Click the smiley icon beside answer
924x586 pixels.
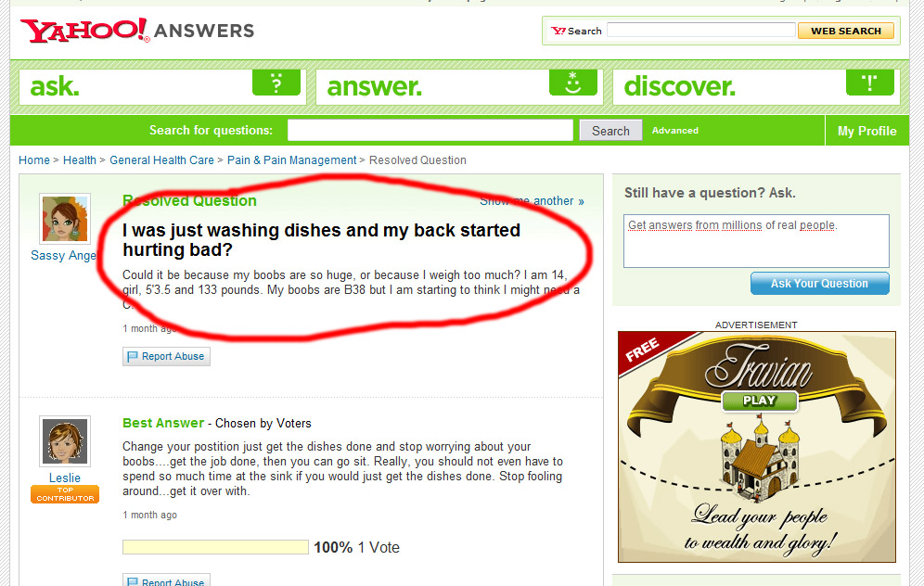pos(572,83)
